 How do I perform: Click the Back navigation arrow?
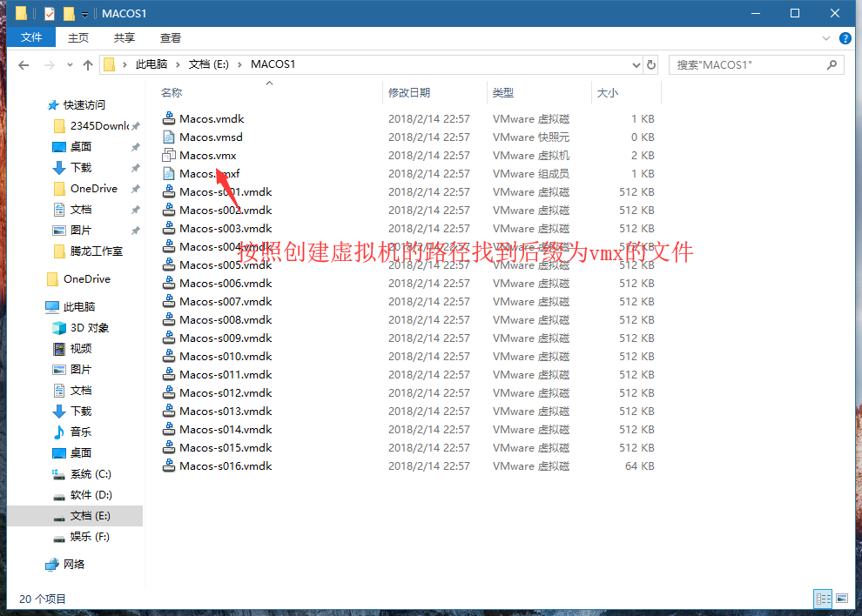click(x=24, y=65)
